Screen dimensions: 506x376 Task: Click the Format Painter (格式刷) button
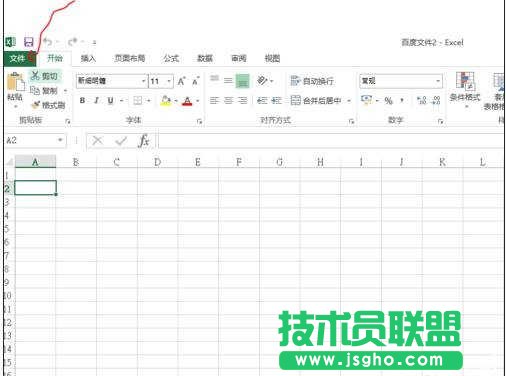click(48, 105)
